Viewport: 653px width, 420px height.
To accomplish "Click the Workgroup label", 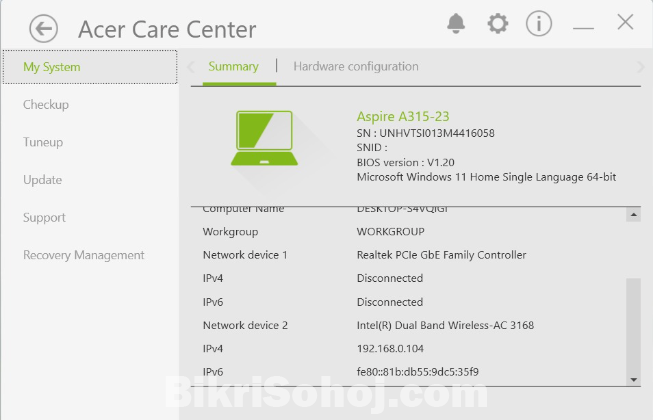I will point(230,232).
